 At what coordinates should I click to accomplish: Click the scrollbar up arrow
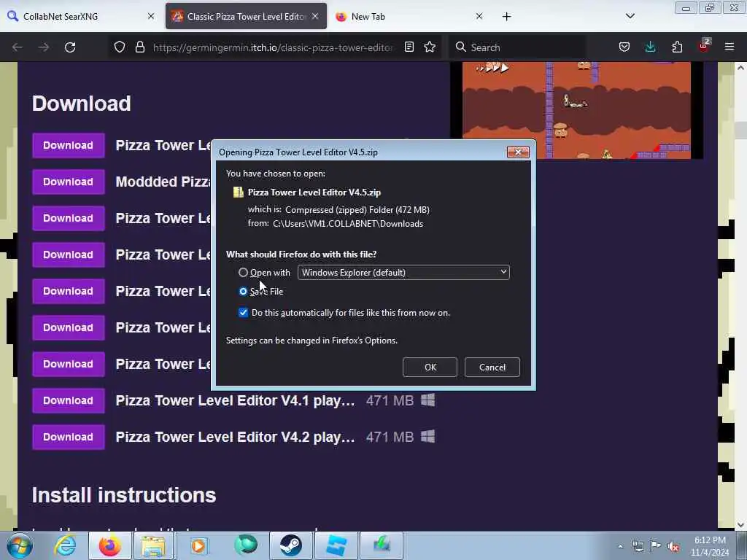(x=740, y=68)
